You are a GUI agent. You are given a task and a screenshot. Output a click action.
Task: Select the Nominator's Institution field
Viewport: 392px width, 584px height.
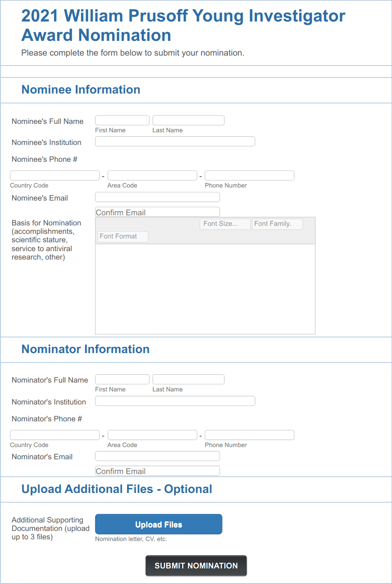coord(175,401)
